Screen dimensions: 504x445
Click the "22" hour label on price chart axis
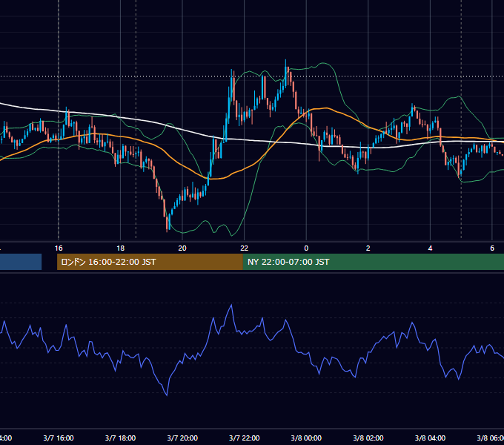click(245, 248)
